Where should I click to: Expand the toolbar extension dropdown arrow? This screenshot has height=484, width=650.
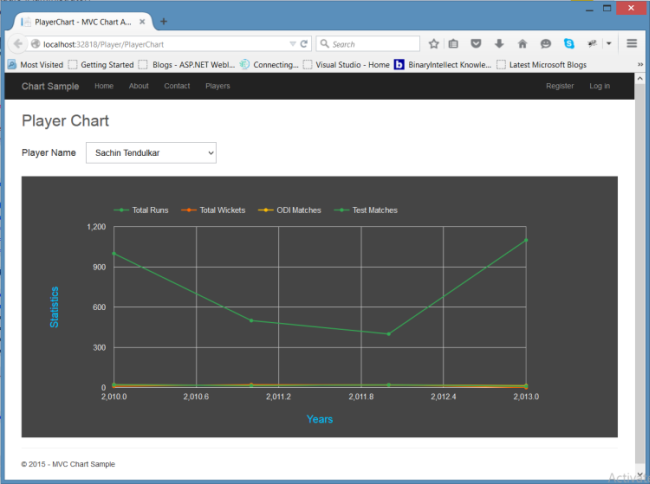(609, 43)
